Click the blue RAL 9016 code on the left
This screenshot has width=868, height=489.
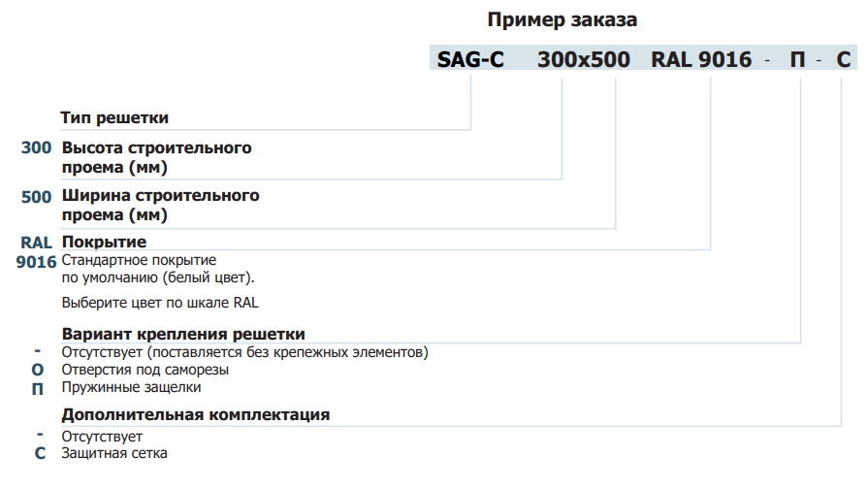click(x=36, y=252)
